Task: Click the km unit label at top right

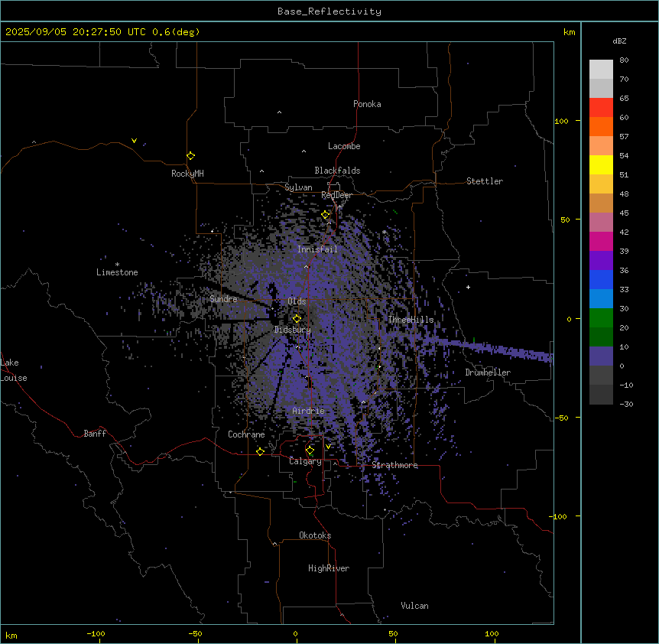Action: click(570, 32)
